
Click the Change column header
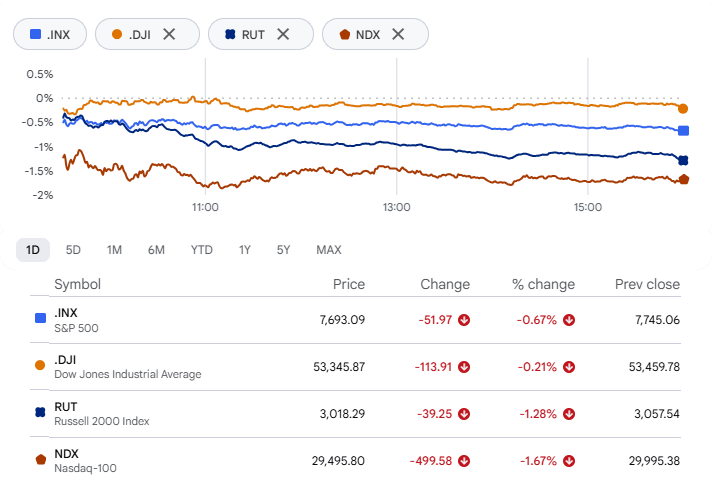click(x=445, y=284)
